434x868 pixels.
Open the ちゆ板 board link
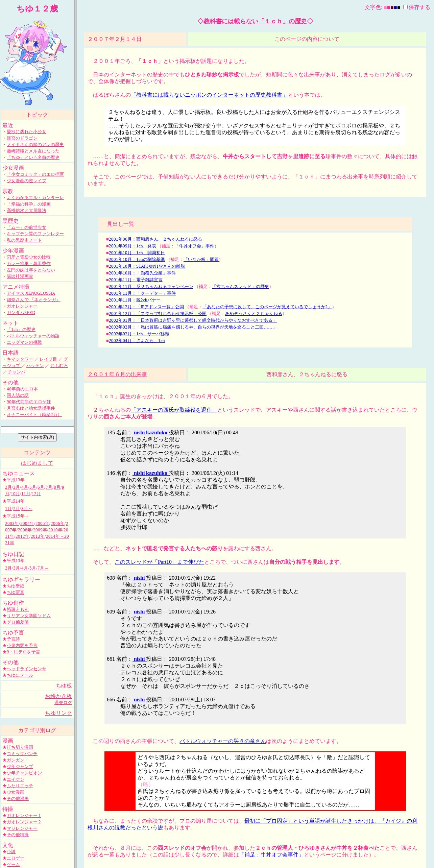point(64,686)
